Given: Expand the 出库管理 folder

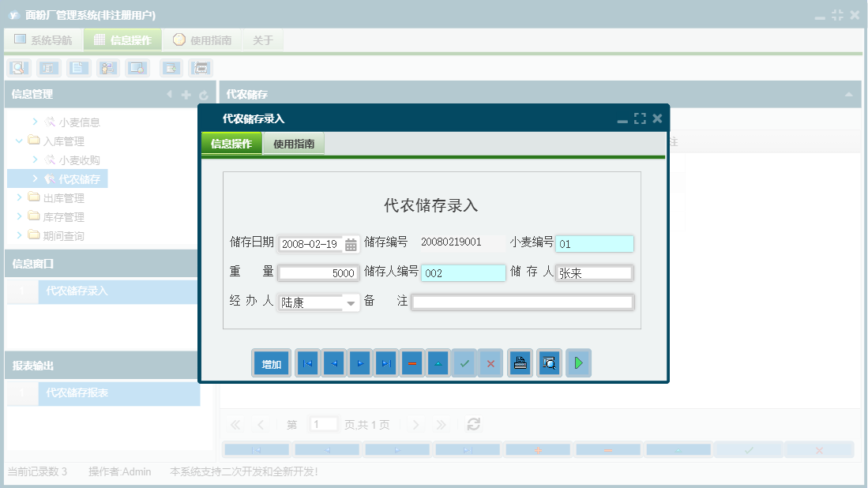Looking at the screenshot, I should pos(19,197).
